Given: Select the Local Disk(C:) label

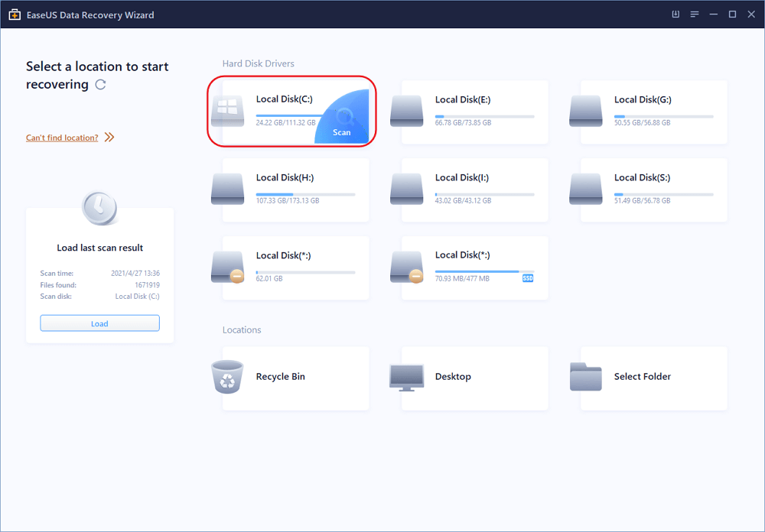Looking at the screenshot, I should [285, 99].
